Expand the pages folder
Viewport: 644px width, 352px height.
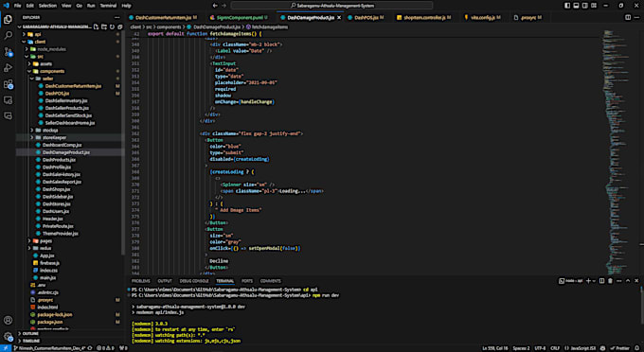click(x=70, y=241)
